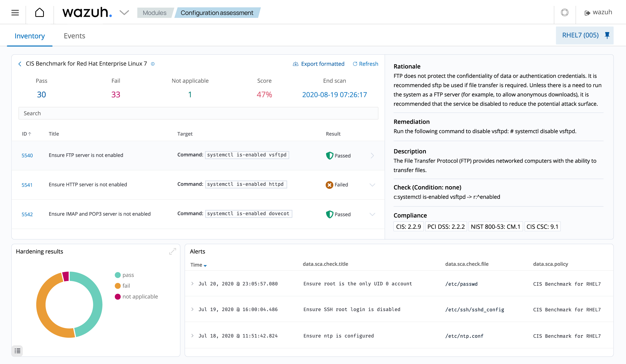Click the Result column header
The width and height of the screenshot is (626, 364).
tap(333, 134)
